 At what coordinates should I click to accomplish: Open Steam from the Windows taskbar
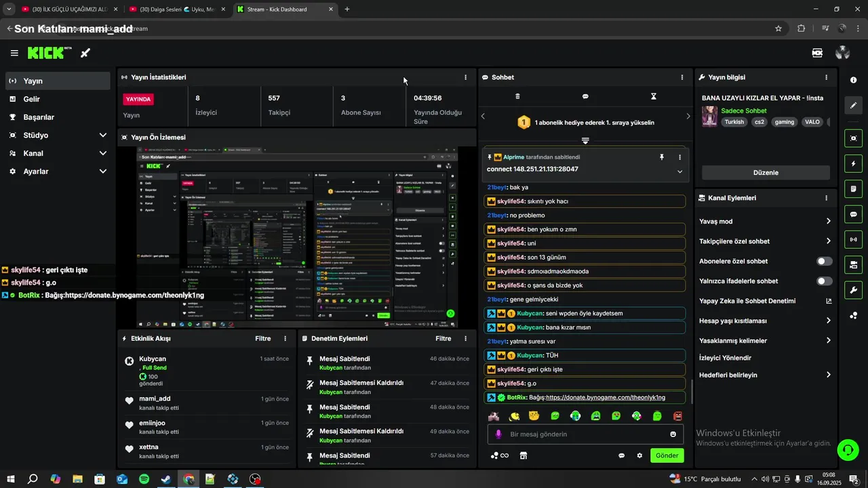[x=166, y=479]
